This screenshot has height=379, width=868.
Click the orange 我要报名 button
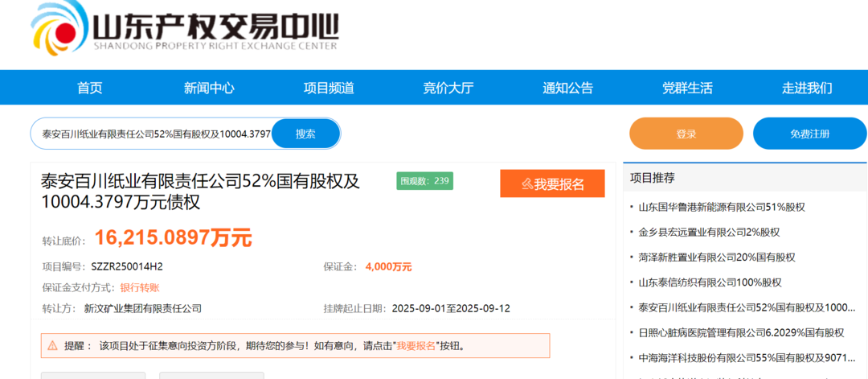tap(552, 183)
